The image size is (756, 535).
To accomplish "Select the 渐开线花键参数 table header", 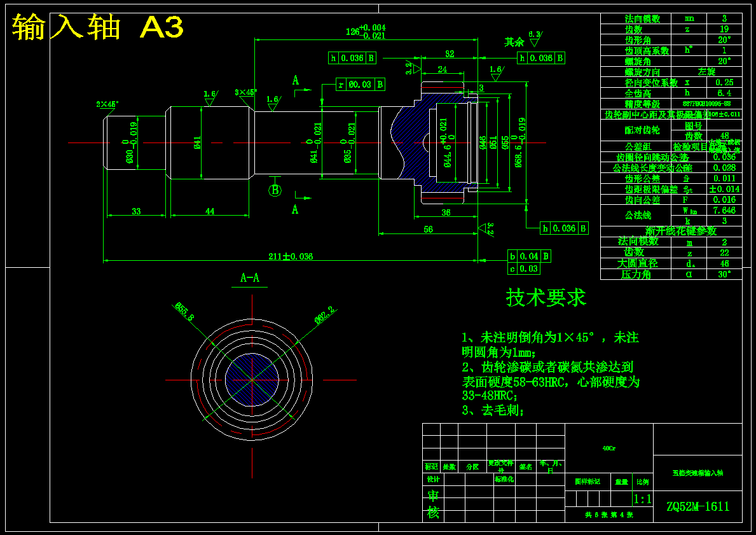I will [681, 231].
